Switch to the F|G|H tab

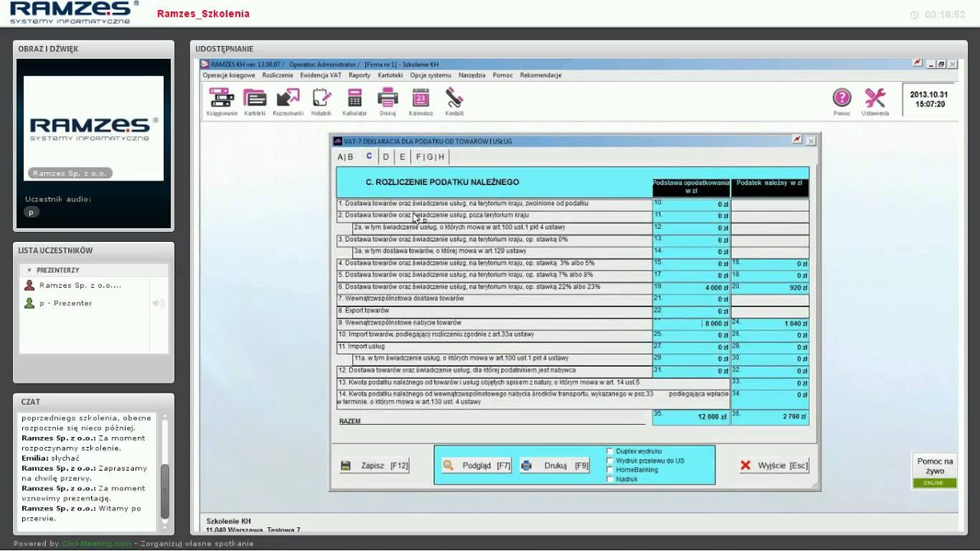430,157
